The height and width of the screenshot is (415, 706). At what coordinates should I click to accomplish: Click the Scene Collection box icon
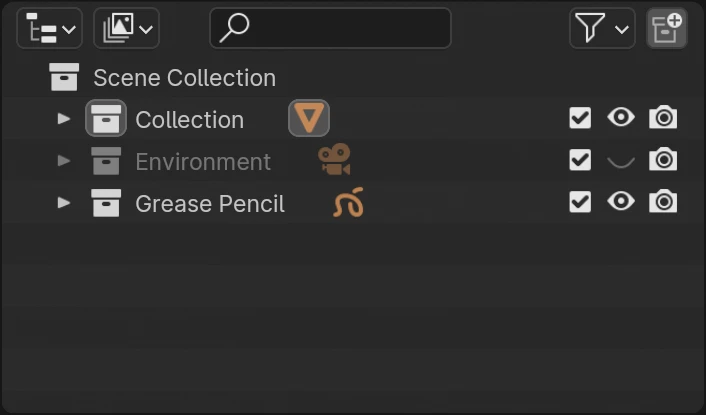click(64, 77)
